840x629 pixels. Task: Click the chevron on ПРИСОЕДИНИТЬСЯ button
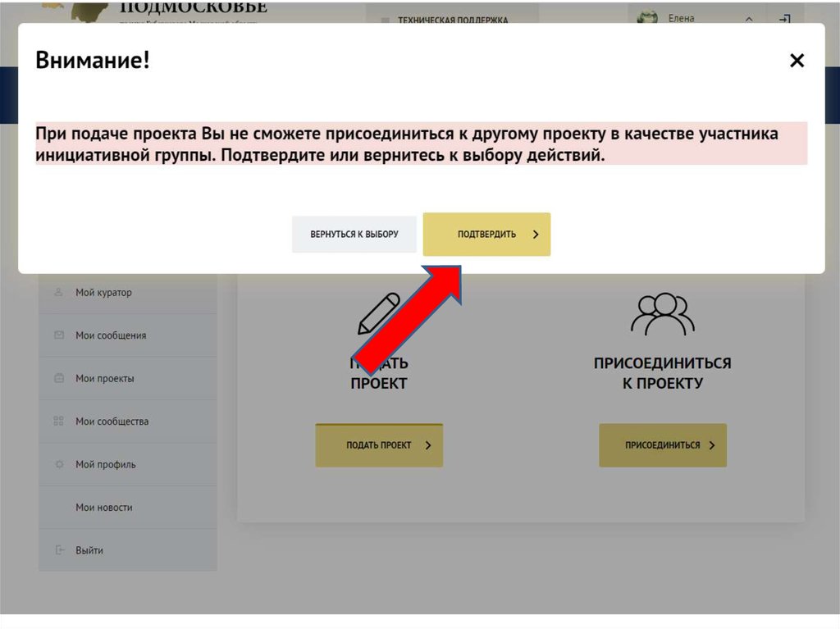click(712, 445)
